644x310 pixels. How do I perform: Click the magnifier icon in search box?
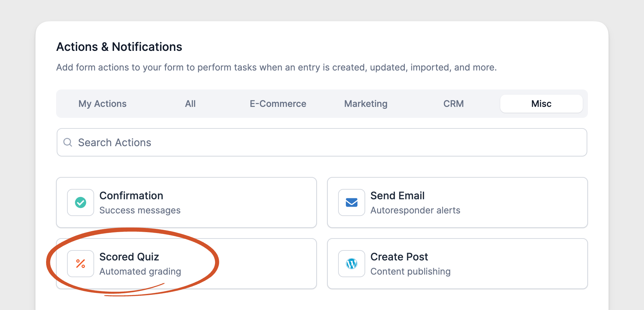click(68, 142)
